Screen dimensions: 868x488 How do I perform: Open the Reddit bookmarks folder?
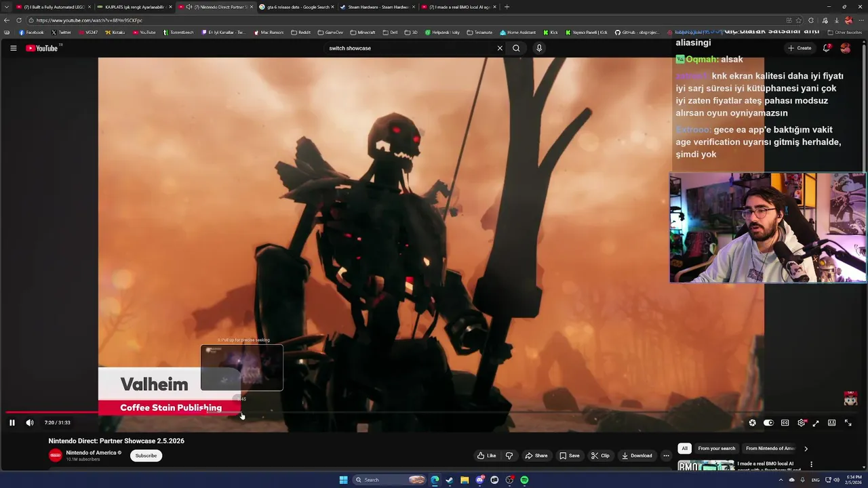300,33
